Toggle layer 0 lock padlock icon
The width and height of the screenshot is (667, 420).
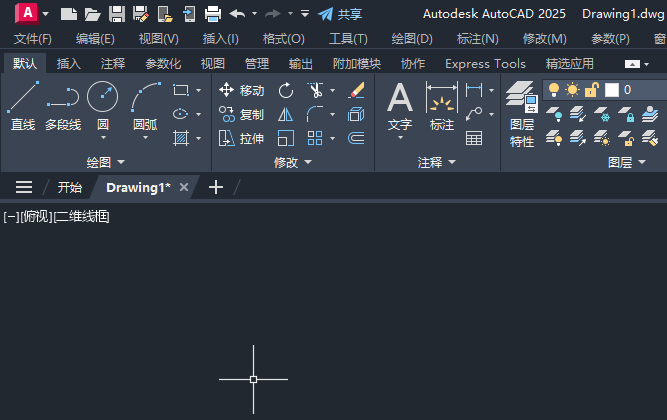pyautogui.click(x=591, y=90)
